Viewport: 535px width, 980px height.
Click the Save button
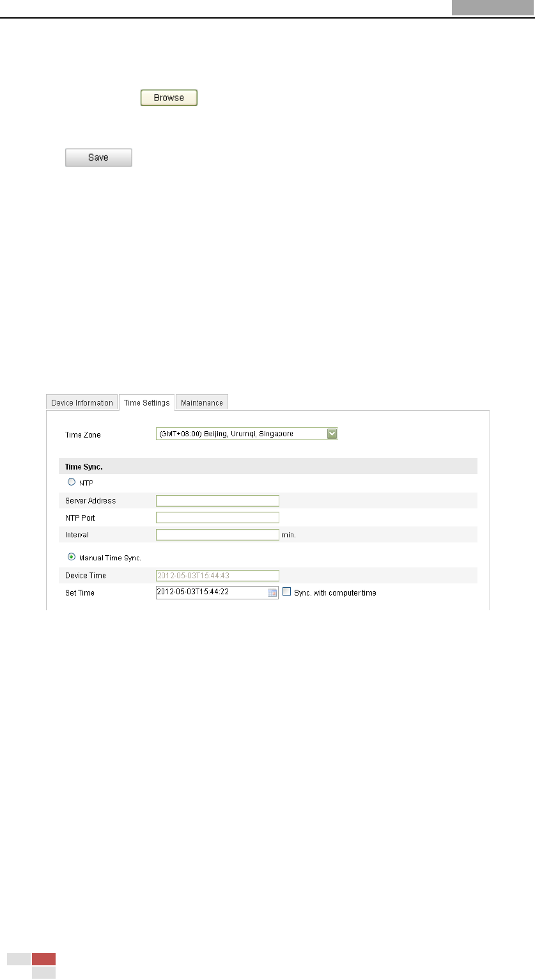coord(98,157)
